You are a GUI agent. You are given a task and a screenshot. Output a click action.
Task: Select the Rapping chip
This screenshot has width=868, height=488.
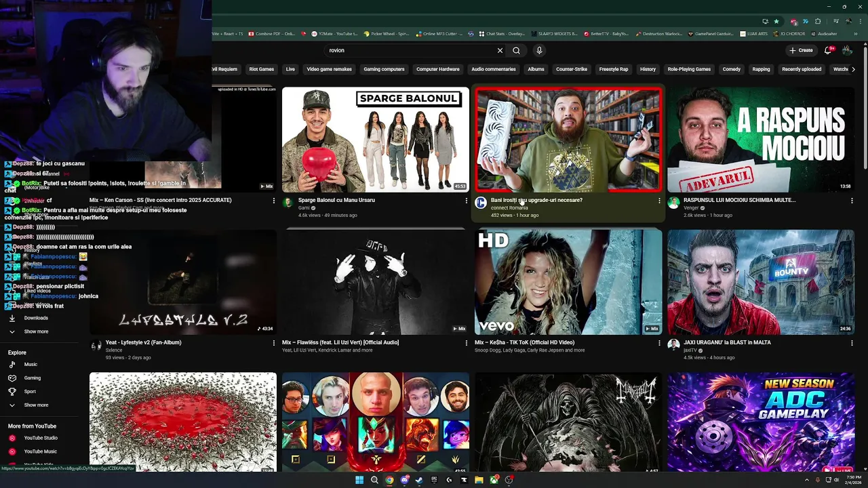tap(761, 69)
